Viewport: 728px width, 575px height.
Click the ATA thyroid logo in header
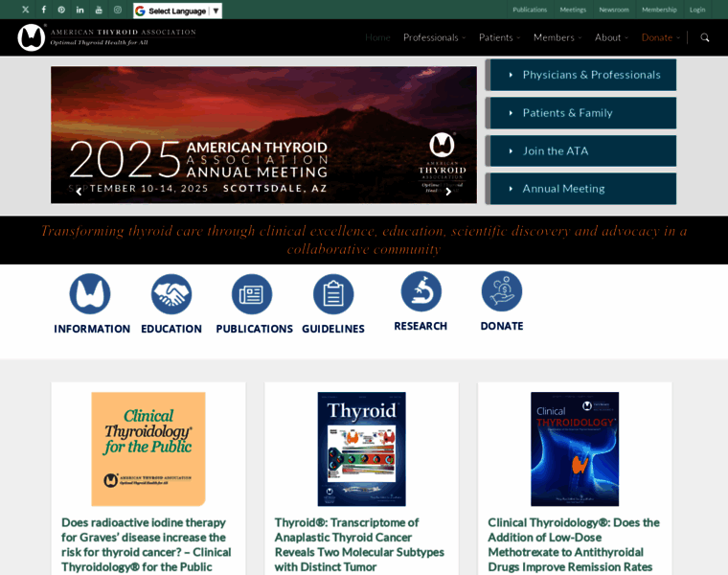click(32, 37)
